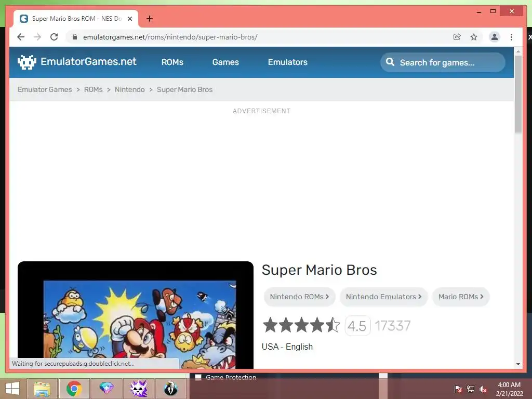Follow the Emulator Games breadcrumb link
532x399 pixels.
[45, 89]
